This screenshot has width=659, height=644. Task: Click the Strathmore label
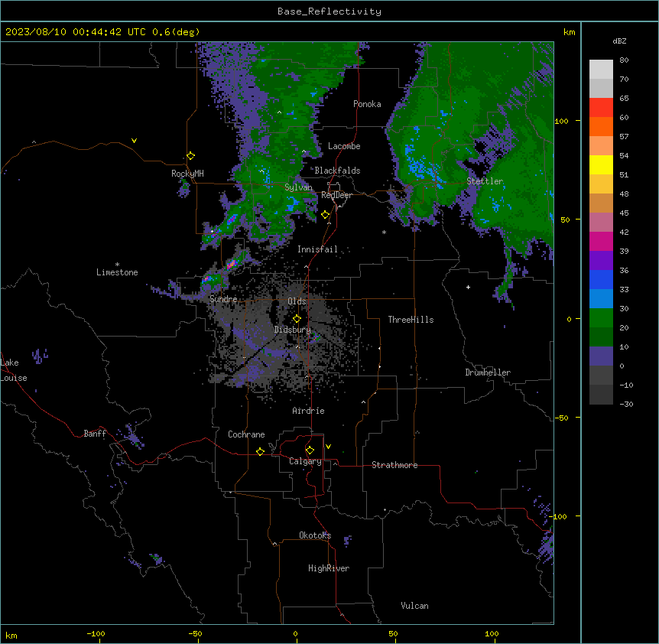tap(394, 465)
